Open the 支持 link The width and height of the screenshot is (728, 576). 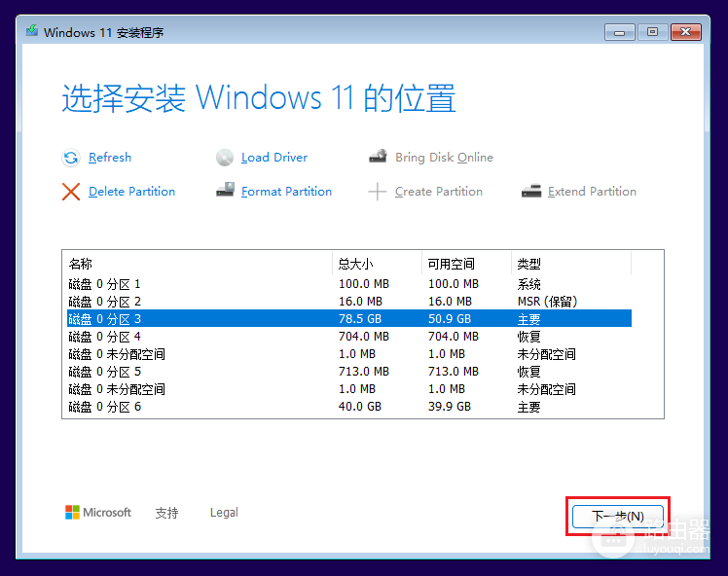(166, 513)
